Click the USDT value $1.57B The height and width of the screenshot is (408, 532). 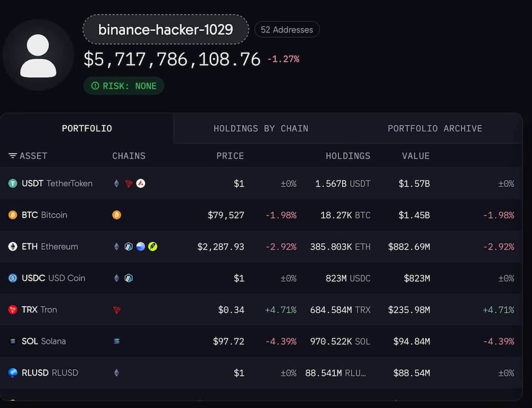(x=414, y=184)
